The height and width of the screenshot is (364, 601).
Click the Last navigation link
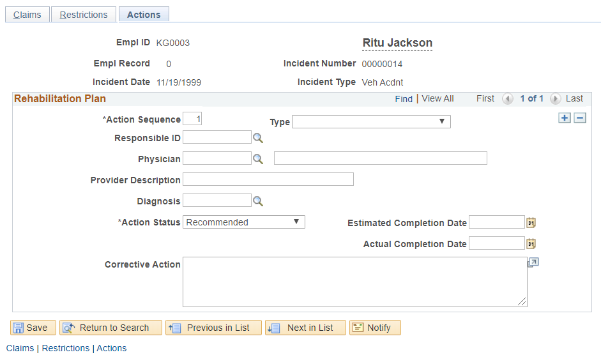tap(574, 98)
